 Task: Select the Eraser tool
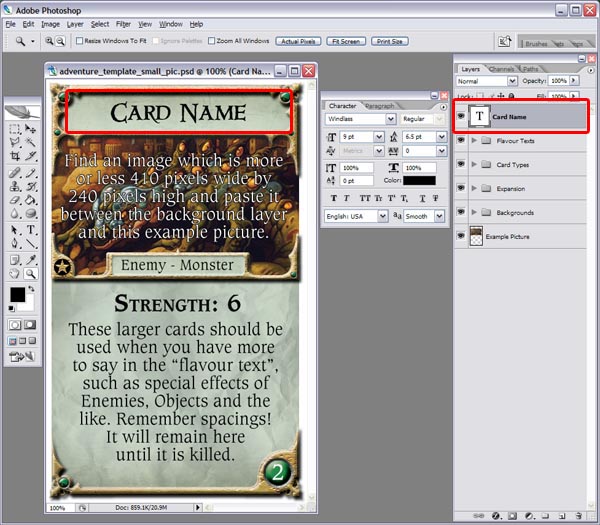coord(15,200)
